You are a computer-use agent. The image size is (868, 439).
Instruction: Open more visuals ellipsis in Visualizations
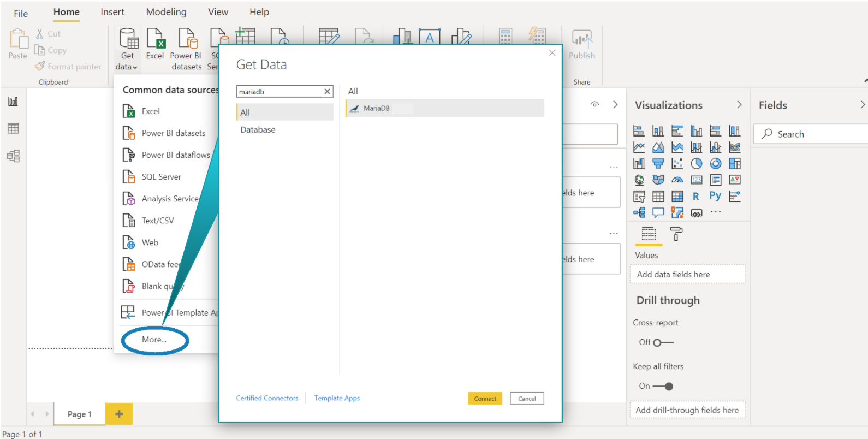coord(716,212)
